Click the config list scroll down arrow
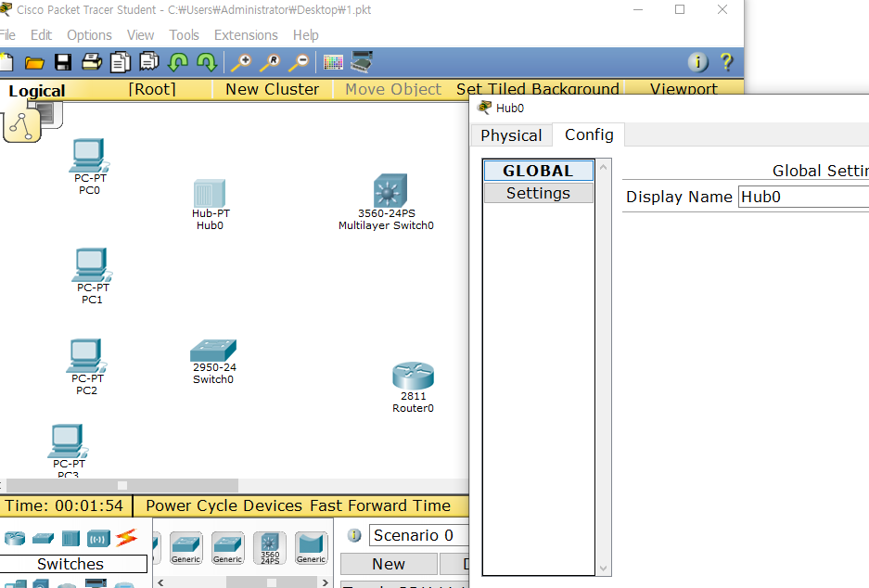 tap(604, 569)
